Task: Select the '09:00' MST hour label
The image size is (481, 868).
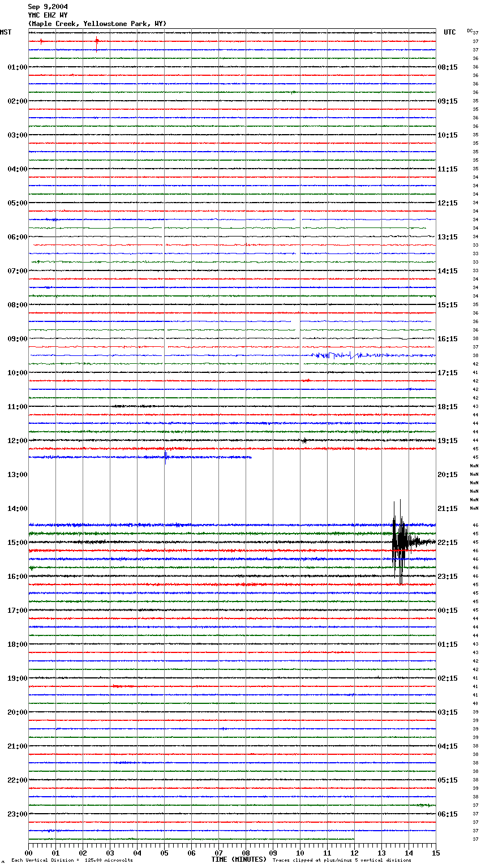Action: pos(18,339)
